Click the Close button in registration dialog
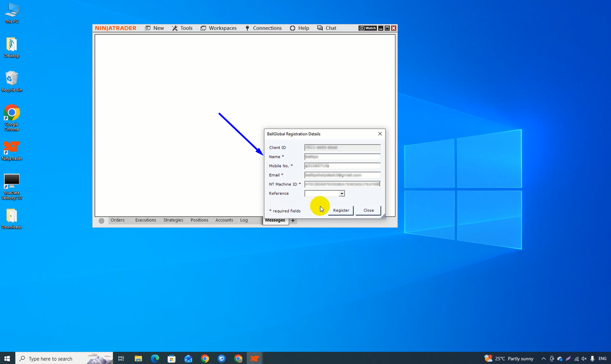The image size is (611, 364). pyautogui.click(x=368, y=210)
